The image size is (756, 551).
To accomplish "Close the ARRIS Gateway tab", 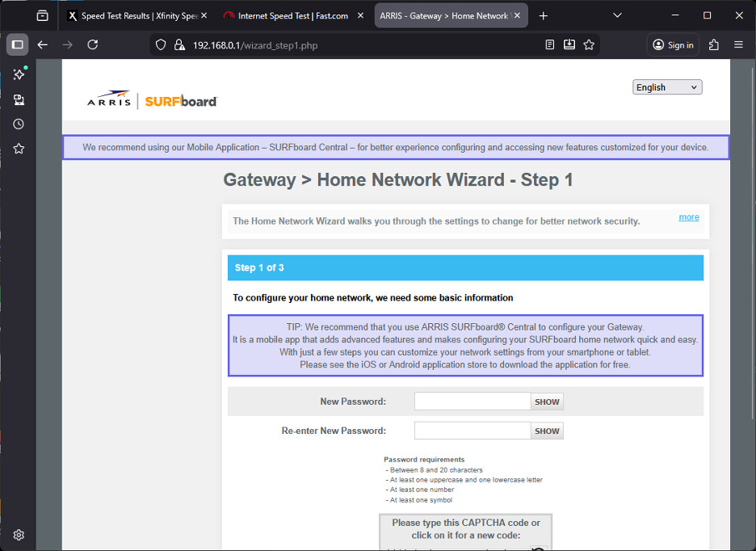I will tap(517, 16).
